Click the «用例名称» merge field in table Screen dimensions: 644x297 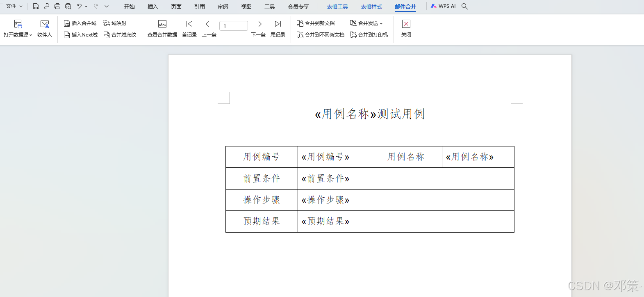pyautogui.click(x=478, y=157)
